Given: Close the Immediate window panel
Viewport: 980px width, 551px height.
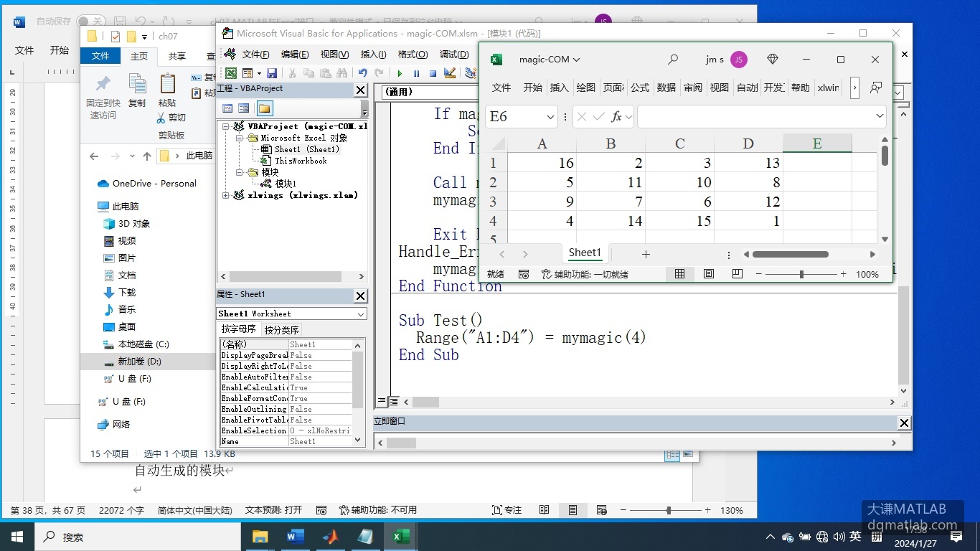Looking at the screenshot, I should coord(904,423).
